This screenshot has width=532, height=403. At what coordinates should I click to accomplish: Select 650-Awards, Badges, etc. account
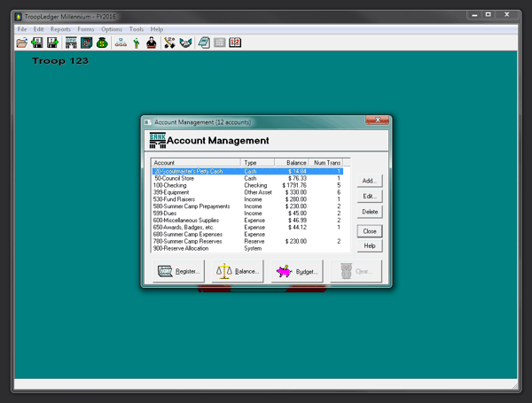click(x=247, y=228)
